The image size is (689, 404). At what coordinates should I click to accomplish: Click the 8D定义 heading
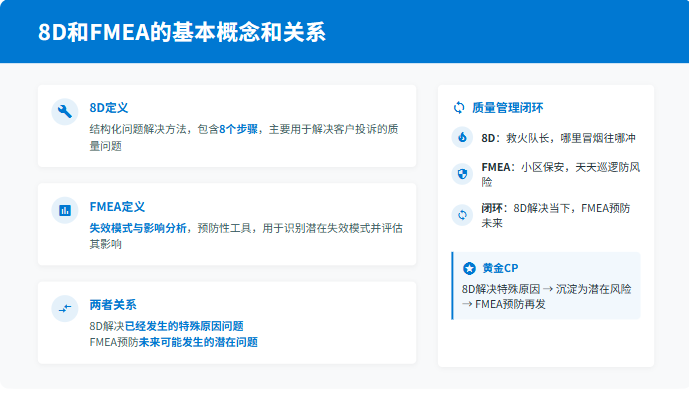[108, 107]
